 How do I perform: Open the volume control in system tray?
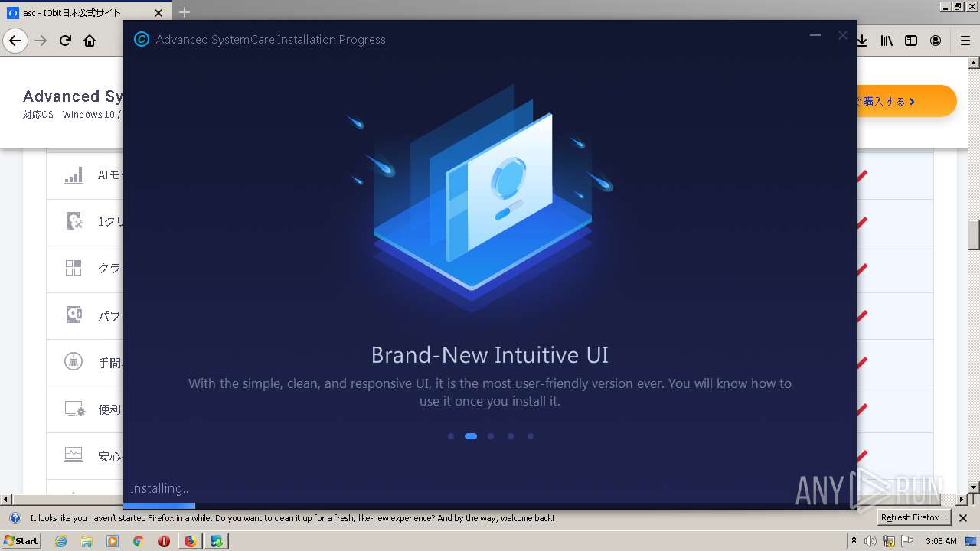pyautogui.click(x=871, y=541)
